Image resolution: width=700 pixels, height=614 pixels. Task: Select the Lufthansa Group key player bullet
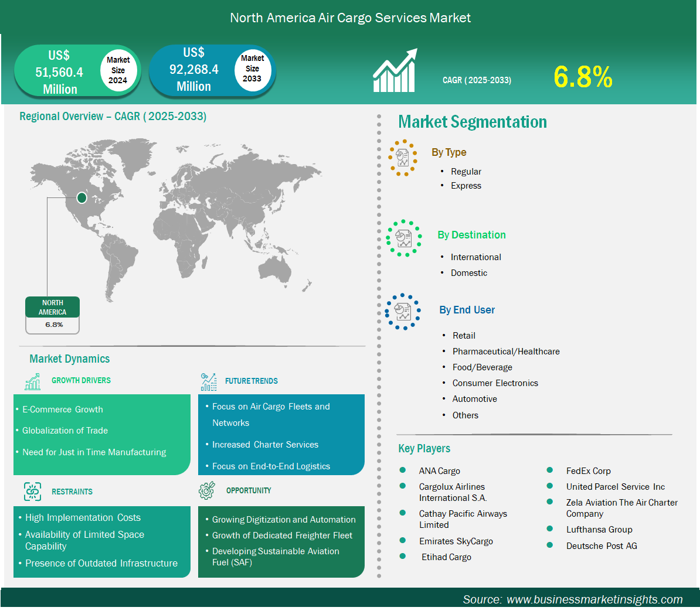tap(550, 529)
